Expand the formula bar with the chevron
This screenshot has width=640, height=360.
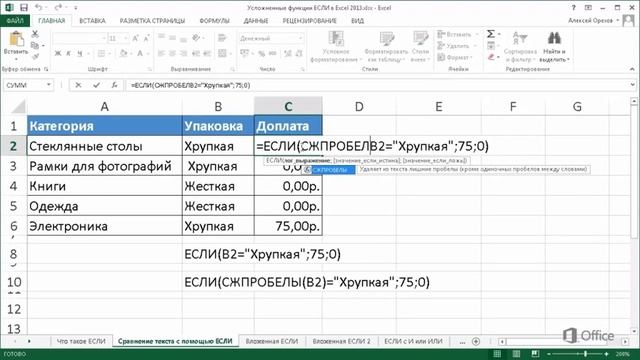(633, 85)
